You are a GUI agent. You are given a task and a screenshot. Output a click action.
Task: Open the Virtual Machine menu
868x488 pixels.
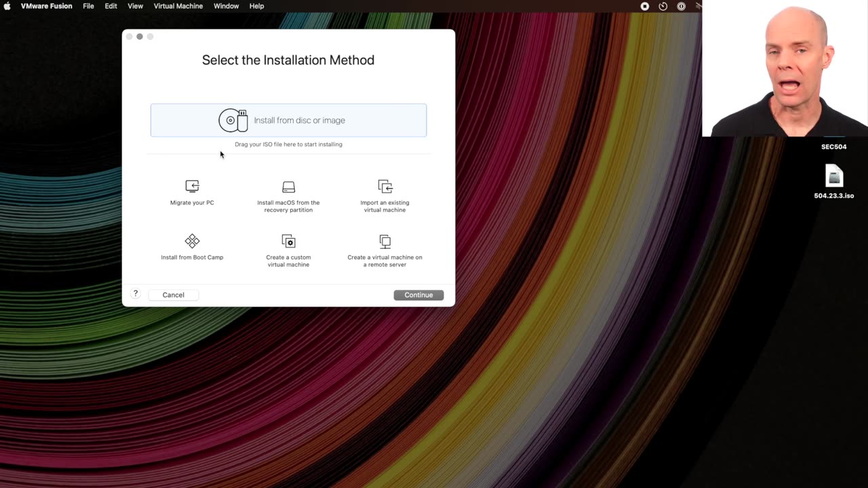coord(178,6)
